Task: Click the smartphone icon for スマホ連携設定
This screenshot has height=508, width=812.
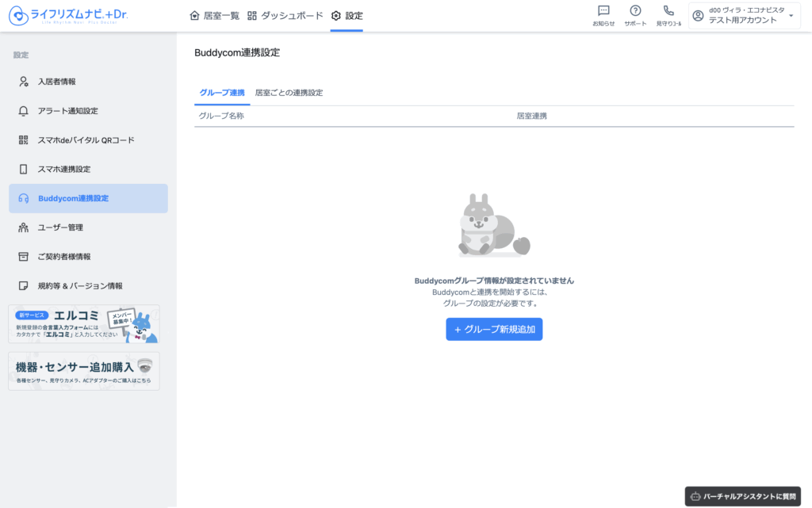Action: 23,169
